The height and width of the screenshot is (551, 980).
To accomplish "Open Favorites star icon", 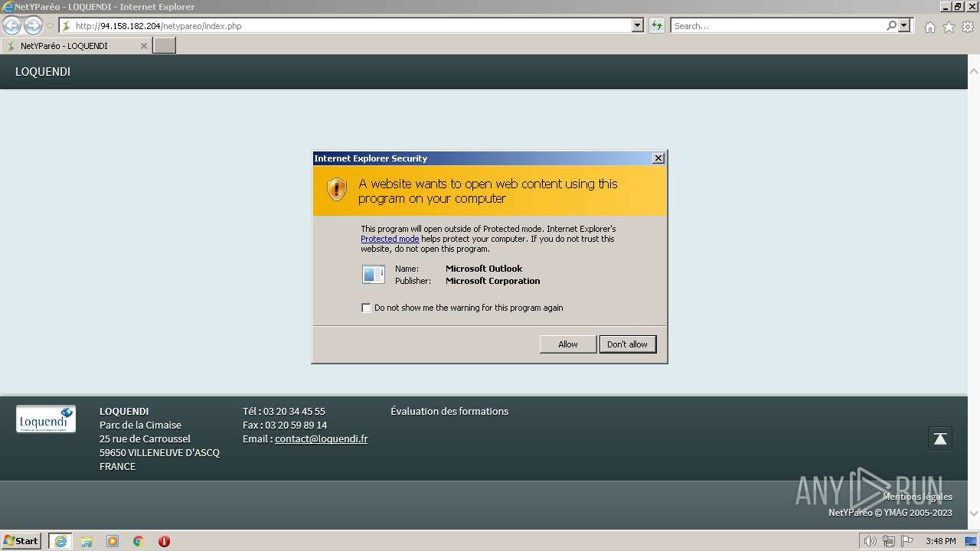I will pyautogui.click(x=949, y=27).
